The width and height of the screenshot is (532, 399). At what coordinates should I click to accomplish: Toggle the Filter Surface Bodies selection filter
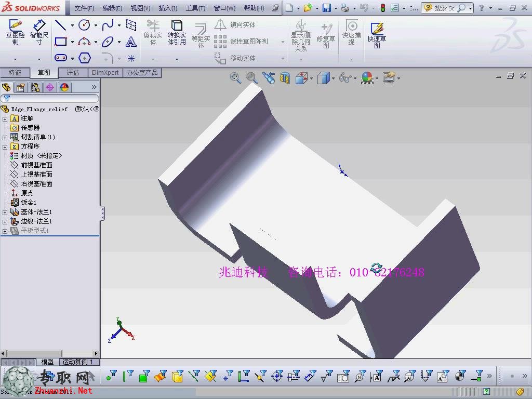[x=161, y=376]
